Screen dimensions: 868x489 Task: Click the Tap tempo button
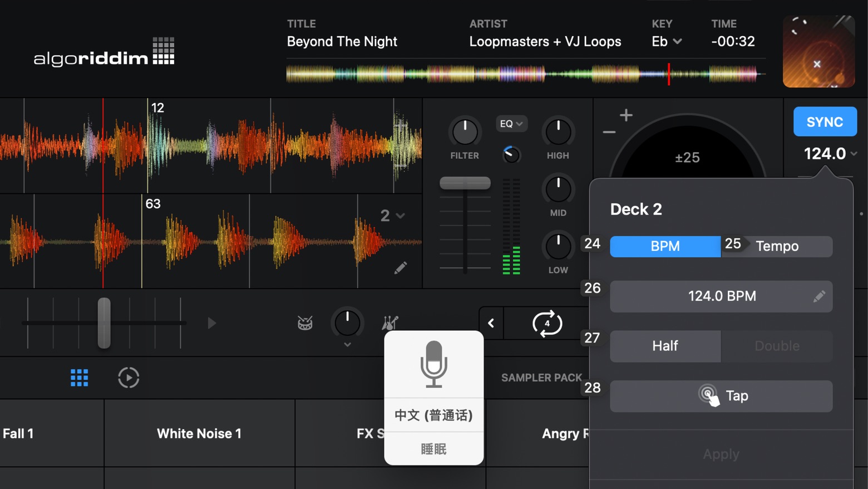pos(721,396)
